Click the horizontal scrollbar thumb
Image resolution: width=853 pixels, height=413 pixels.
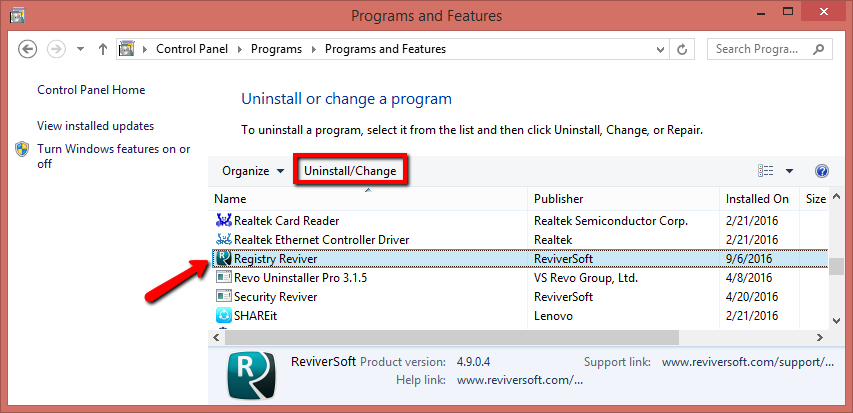(x=452, y=338)
